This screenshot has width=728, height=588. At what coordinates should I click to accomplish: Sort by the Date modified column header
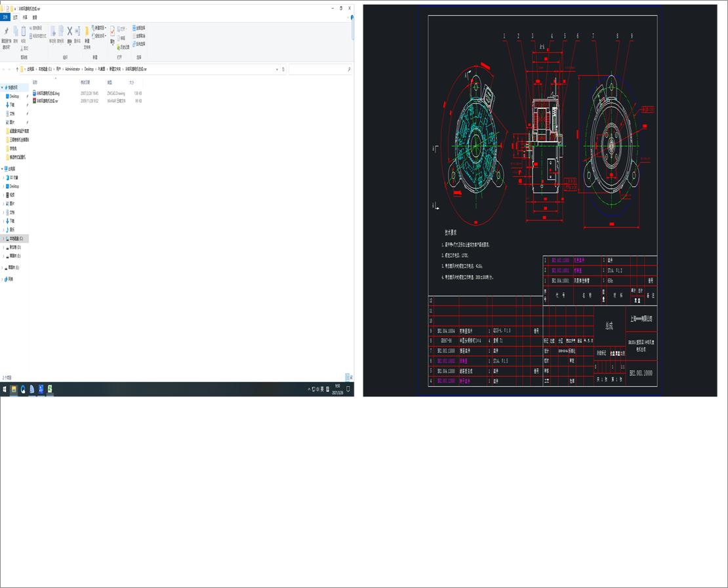pos(85,83)
